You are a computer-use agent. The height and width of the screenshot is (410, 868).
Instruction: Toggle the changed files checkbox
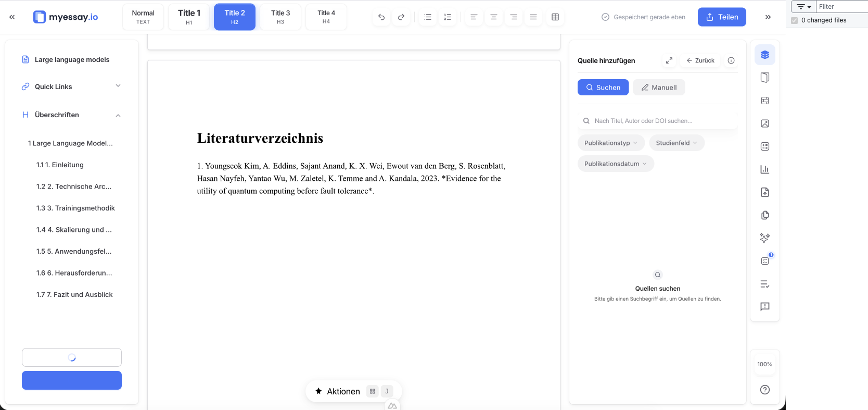[794, 20]
